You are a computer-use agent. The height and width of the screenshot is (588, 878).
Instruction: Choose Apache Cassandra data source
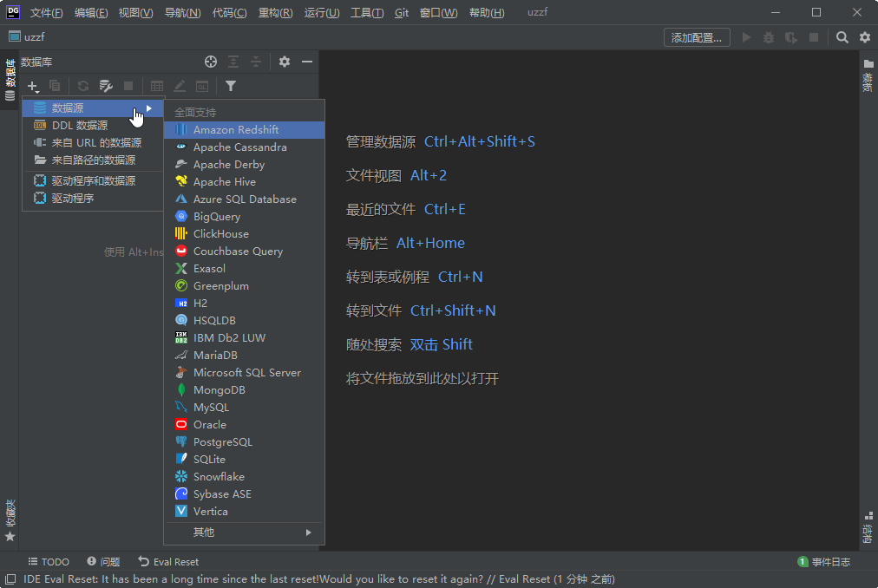tap(244, 147)
